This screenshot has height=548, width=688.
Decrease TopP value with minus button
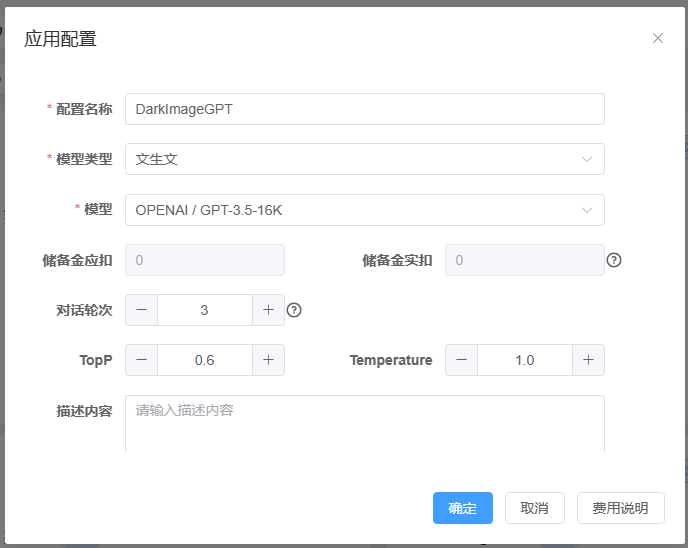(x=141, y=360)
